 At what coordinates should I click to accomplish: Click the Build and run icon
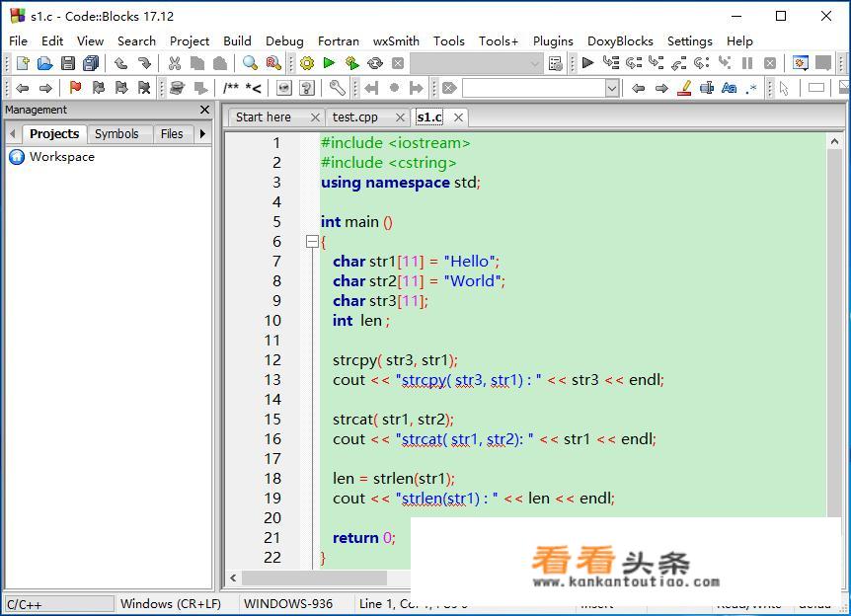pyautogui.click(x=351, y=63)
